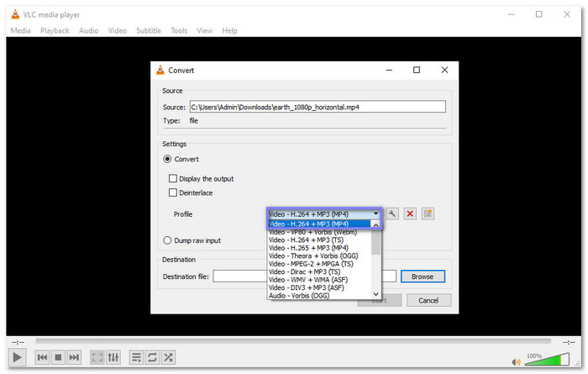Mute audio via speaker icon

[x=516, y=362]
